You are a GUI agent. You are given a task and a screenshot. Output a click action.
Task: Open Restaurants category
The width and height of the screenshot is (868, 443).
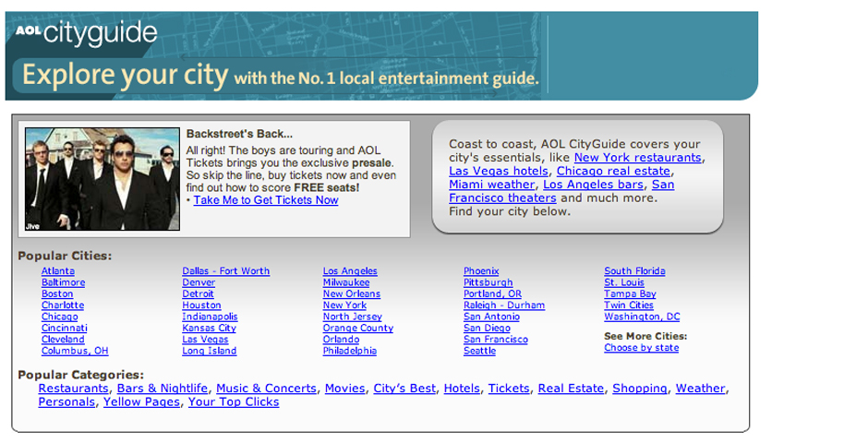click(73, 389)
